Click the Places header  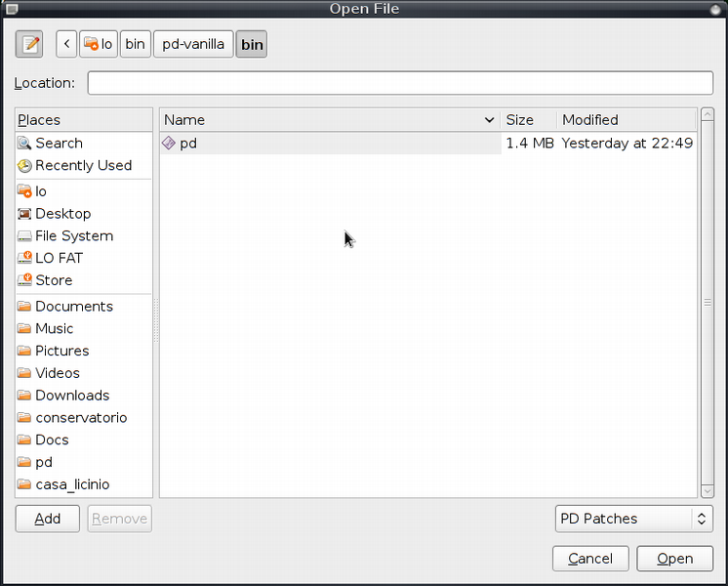(x=84, y=120)
